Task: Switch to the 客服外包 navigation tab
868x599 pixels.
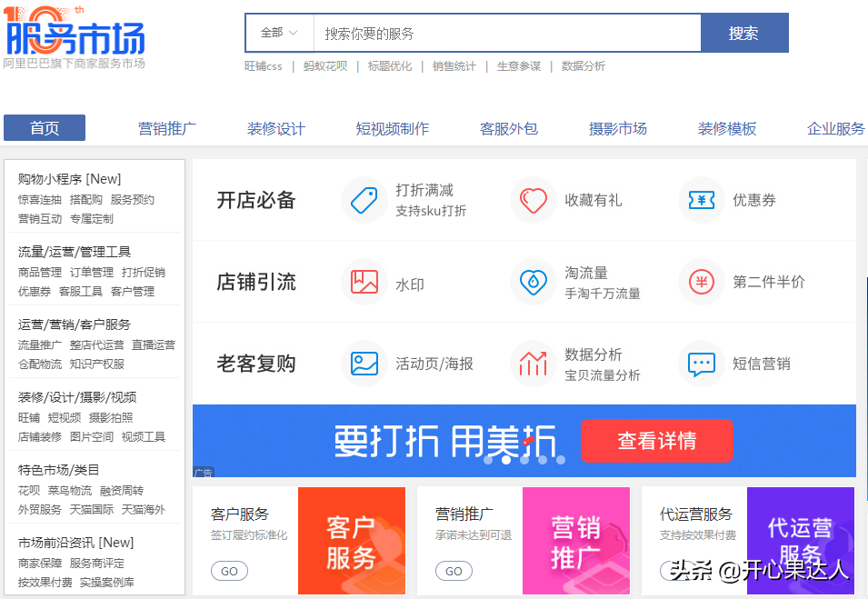Action: pos(509,128)
